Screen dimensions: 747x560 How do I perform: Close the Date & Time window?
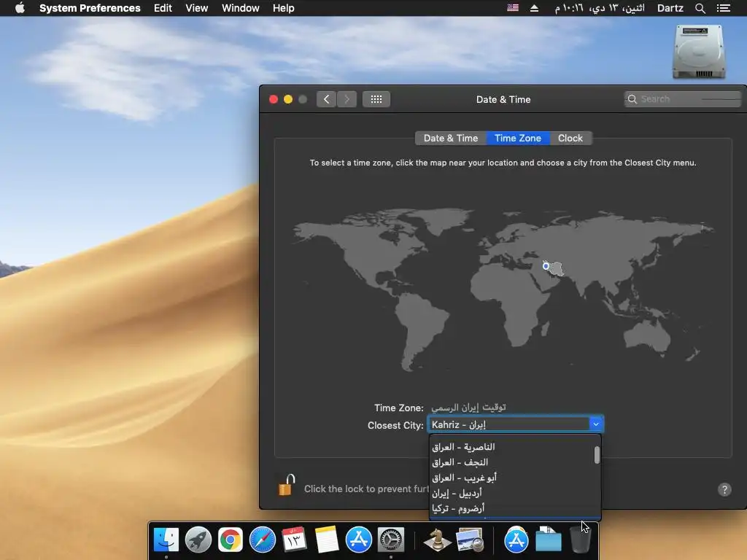(274, 99)
